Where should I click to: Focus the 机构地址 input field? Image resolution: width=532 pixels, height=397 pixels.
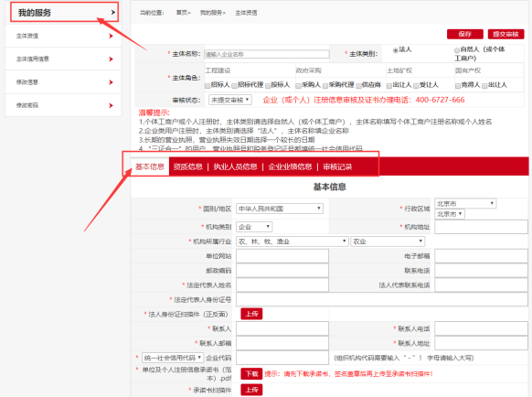point(481,227)
